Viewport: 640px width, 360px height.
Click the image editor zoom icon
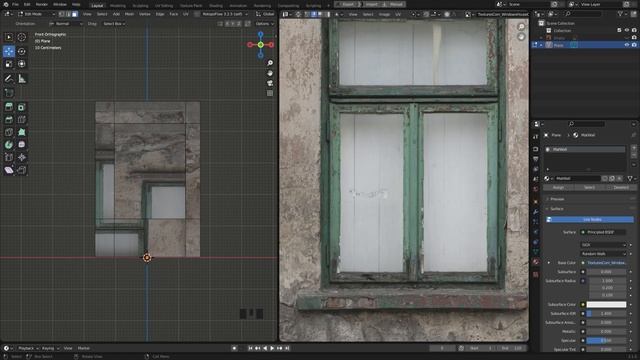[x=521, y=27]
